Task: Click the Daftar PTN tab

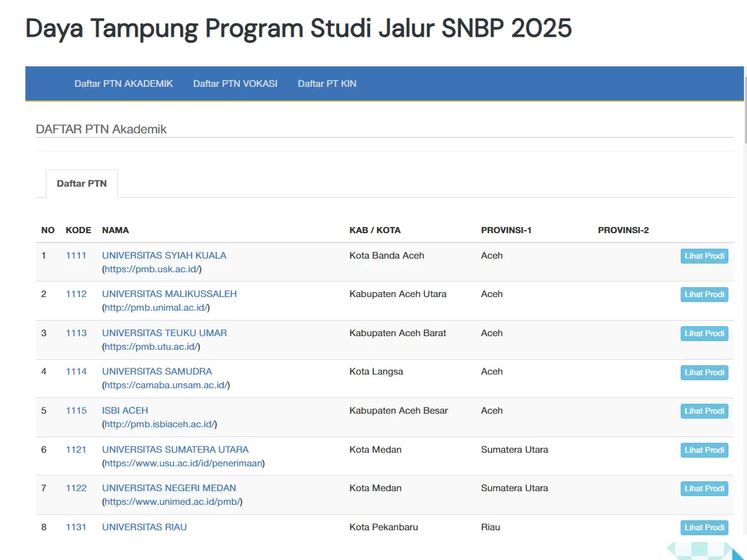Action: (82, 183)
